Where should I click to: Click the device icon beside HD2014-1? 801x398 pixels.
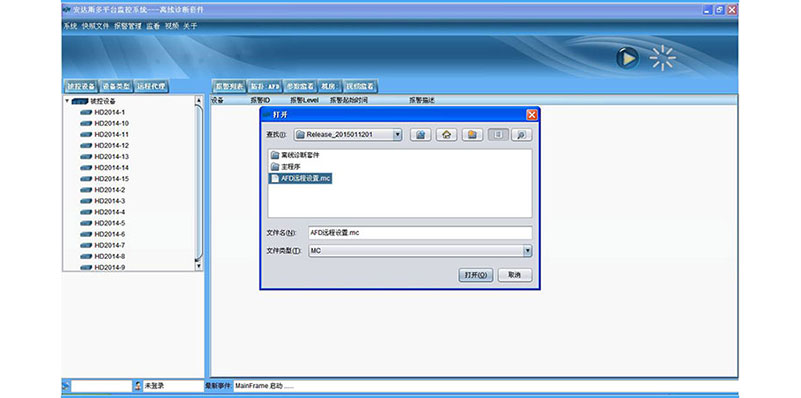point(86,112)
